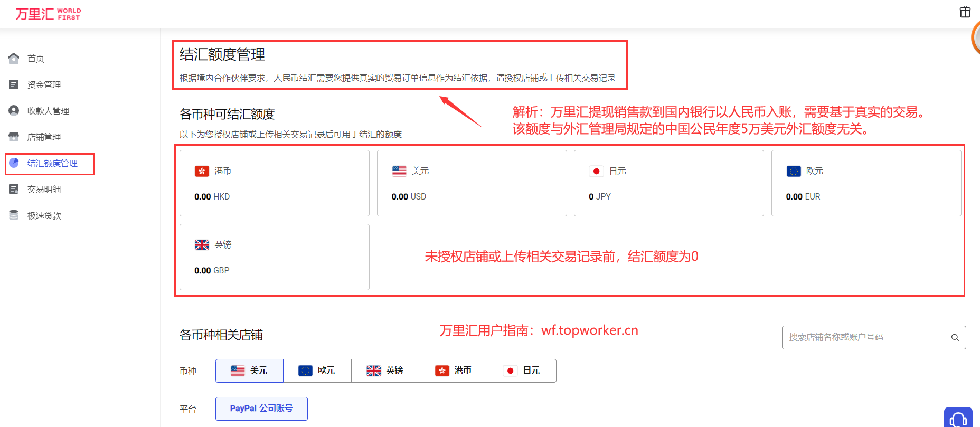Open 交易明细 from the sidebar
The image size is (980, 427).
point(44,189)
